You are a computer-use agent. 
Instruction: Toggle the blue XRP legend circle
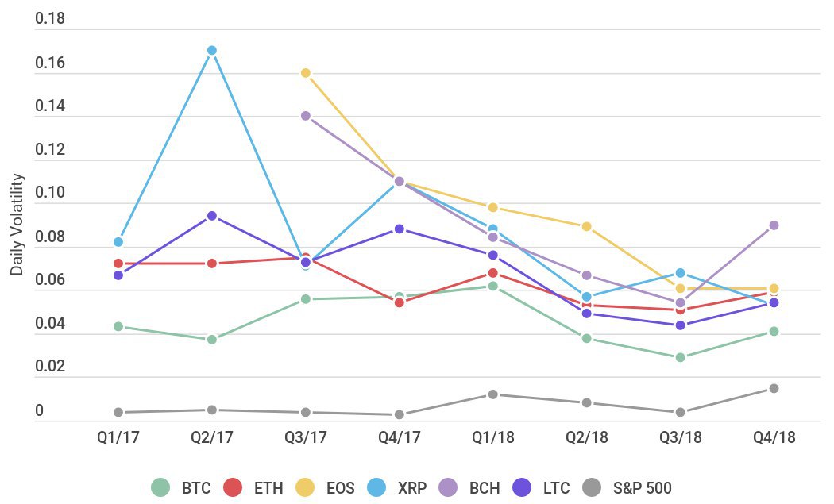coord(376,487)
